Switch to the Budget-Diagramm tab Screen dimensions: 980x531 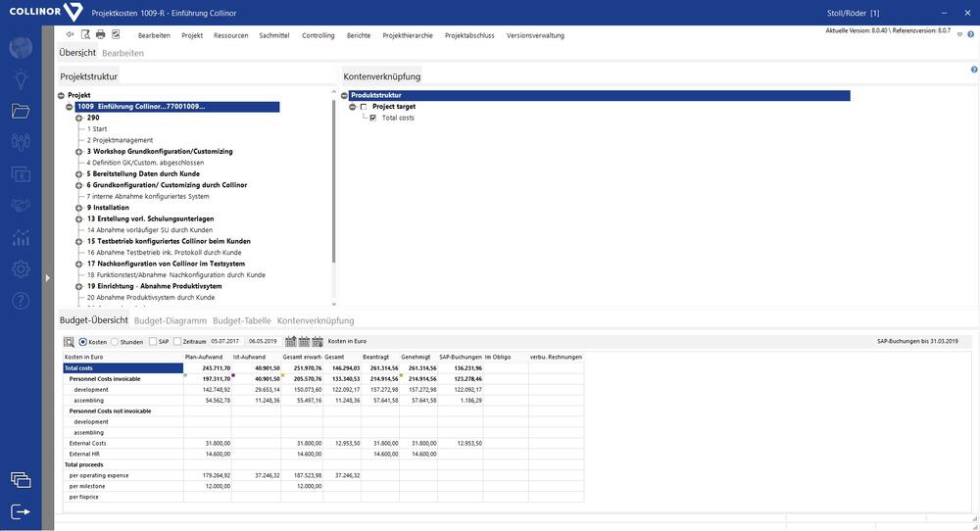[x=171, y=320]
